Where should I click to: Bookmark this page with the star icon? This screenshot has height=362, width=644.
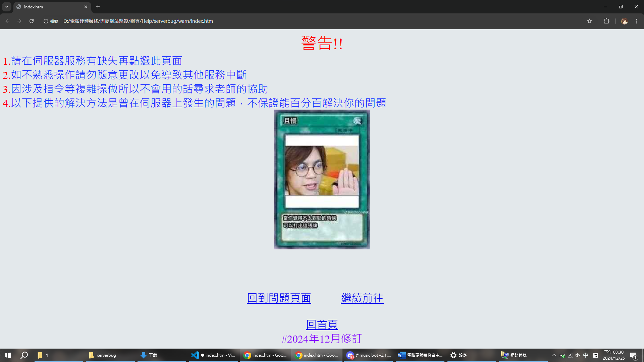point(590,21)
